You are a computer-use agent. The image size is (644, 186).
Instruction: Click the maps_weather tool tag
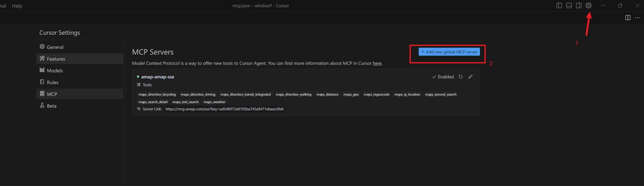coord(214,102)
